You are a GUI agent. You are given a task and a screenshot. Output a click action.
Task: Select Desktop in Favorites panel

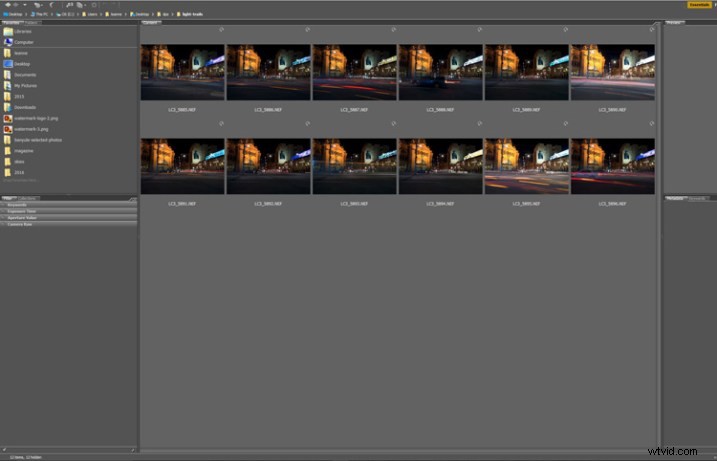click(16, 64)
